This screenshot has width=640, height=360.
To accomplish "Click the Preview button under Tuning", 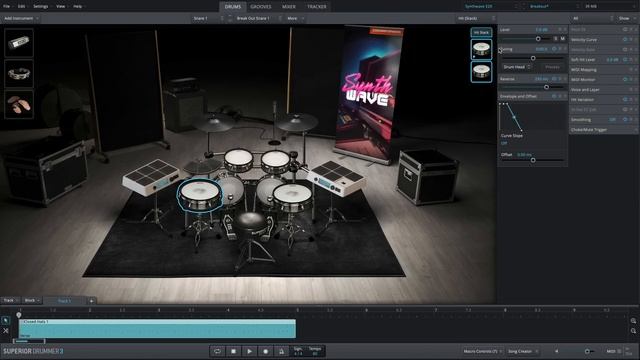I will (x=552, y=67).
